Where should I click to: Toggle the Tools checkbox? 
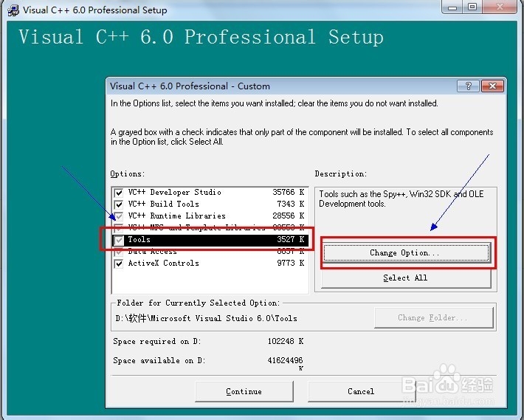pos(119,240)
